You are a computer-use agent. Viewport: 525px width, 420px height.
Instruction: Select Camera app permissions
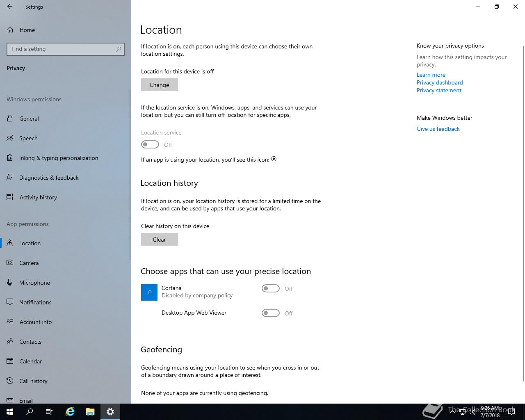[66, 263]
